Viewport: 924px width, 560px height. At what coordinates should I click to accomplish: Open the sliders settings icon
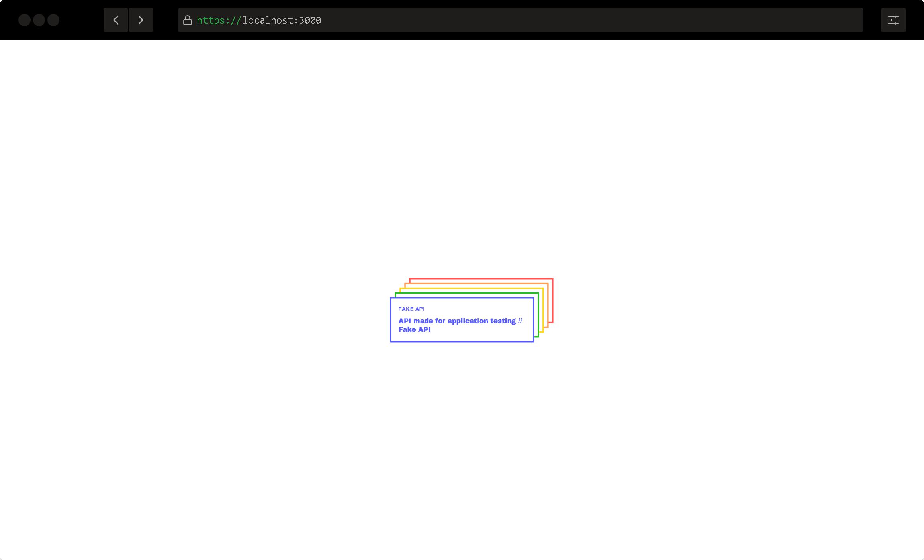point(893,20)
